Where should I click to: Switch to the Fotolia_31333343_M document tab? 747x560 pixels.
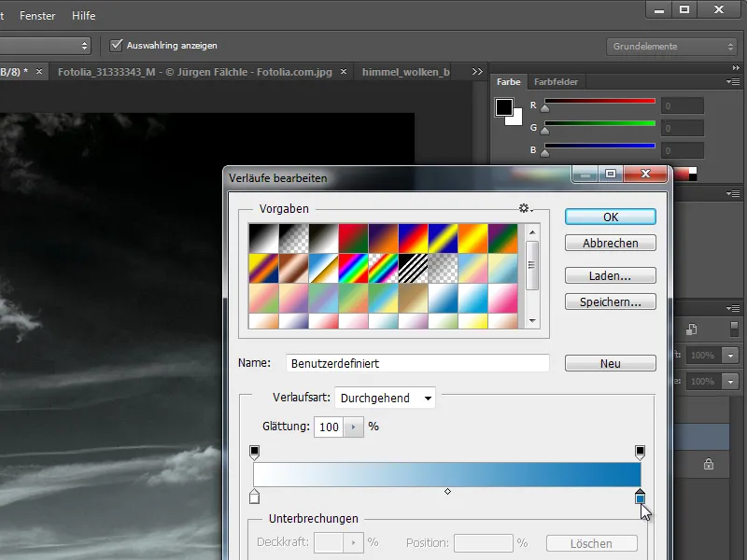195,72
